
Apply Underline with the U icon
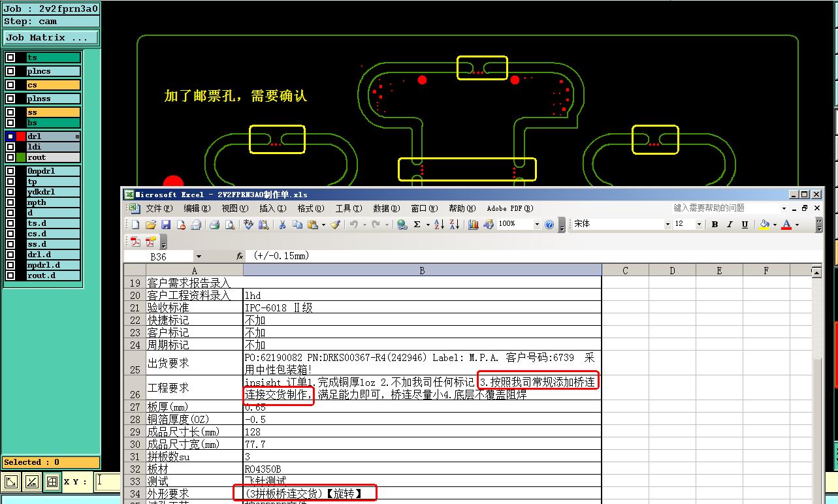(x=745, y=224)
